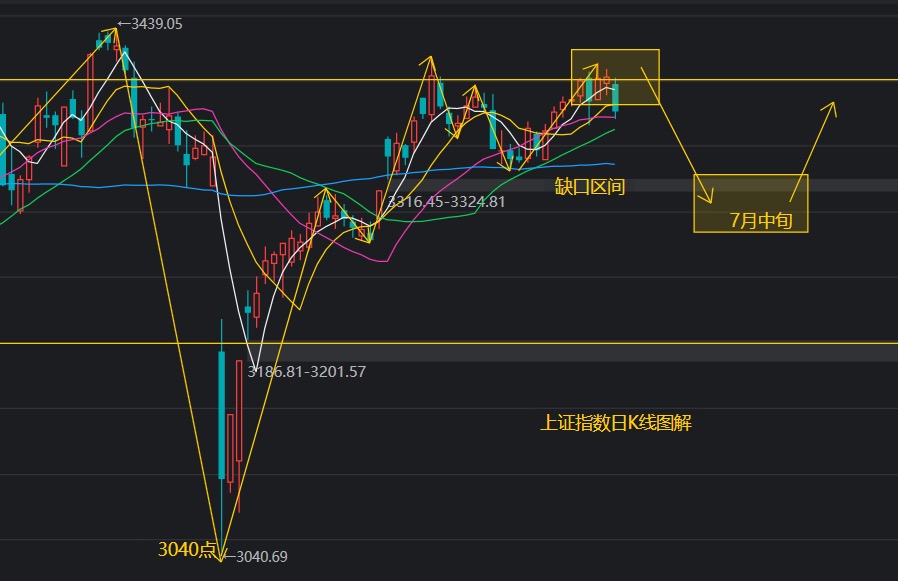
Task: Click the 3439.05 high price label
Action: [150, 23]
